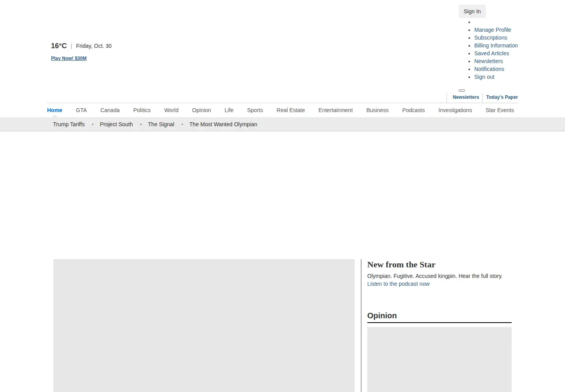Click Listen to the podcast now
This screenshot has height=392, width=565.
click(x=398, y=284)
